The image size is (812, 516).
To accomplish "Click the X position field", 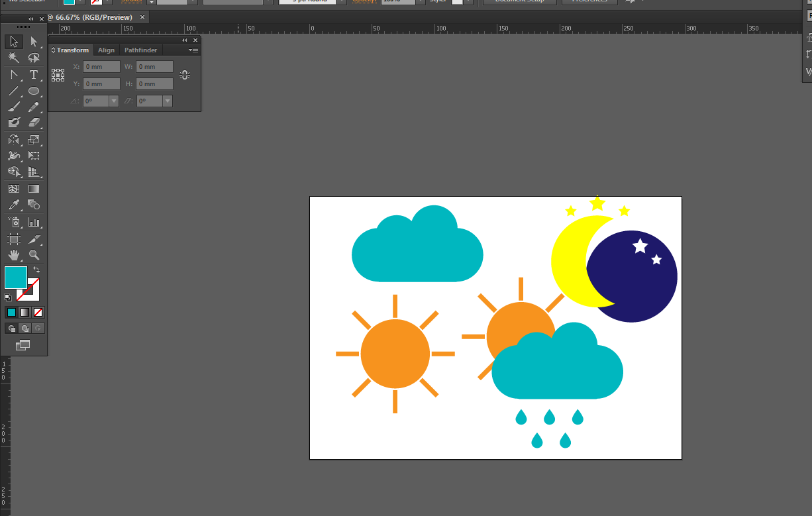I will pyautogui.click(x=101, y=67).
